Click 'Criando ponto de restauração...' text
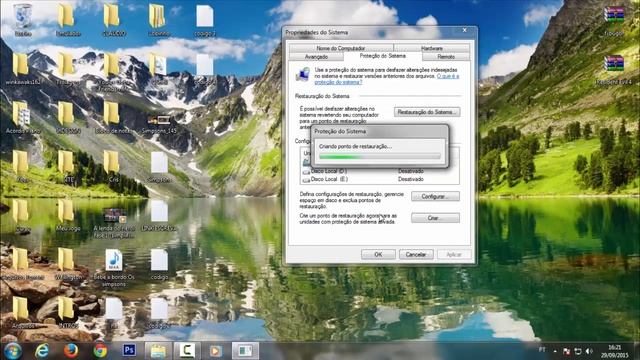The height and width of the screenshot is (360, 640). pos(355,146)
